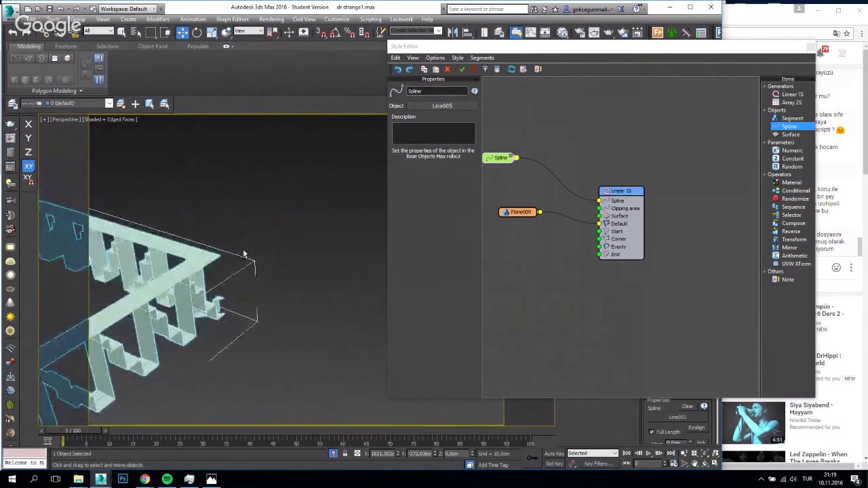The image size is (868, 488).
Task: Click the green checkmark icon in Style Editor toolbar
Action: click(462, 69)
